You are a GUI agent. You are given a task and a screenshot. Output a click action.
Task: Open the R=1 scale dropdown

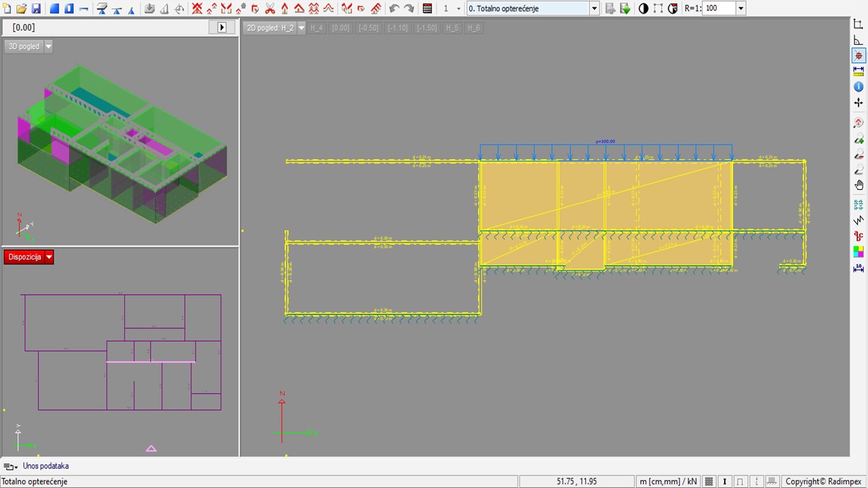click(x=740, y=9)
